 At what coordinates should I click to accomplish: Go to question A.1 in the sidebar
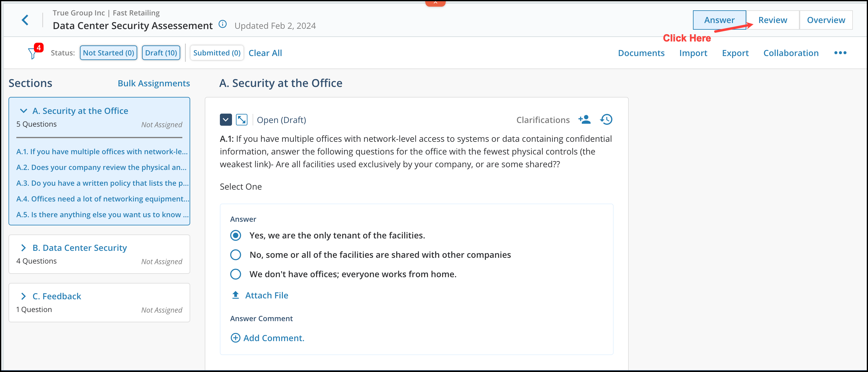pos(102,152)
